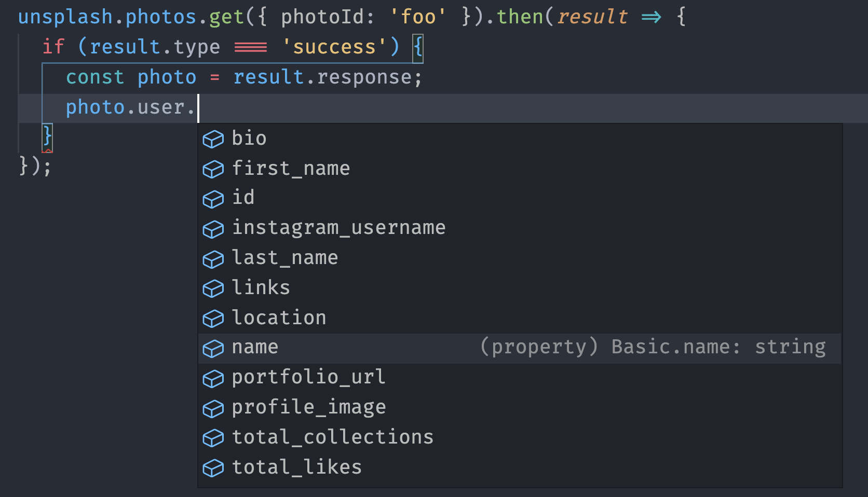
Task: Select the first_name suggestion
Action: click(x=520, y=169)
